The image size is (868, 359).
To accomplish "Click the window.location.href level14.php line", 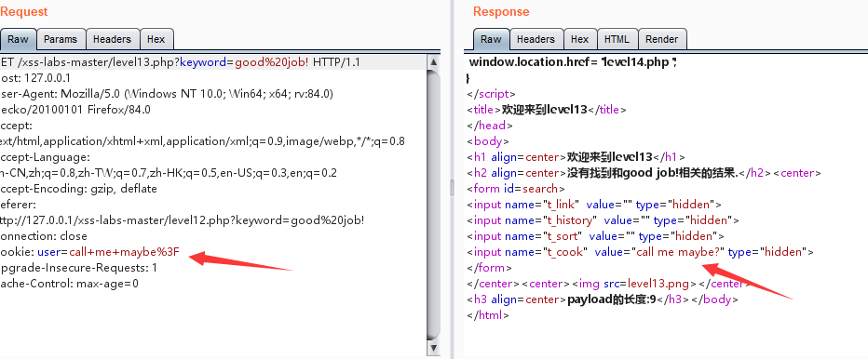I will 573,62.
